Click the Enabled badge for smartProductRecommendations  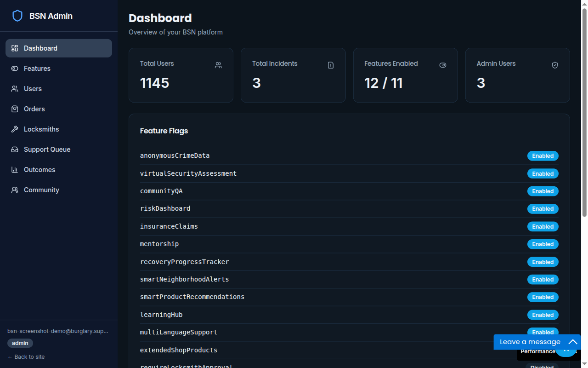pos(543,297)
